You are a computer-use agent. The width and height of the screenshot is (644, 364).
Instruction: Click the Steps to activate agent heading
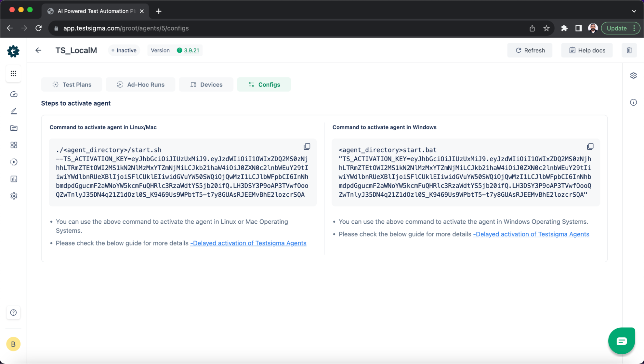coord(76,103)
